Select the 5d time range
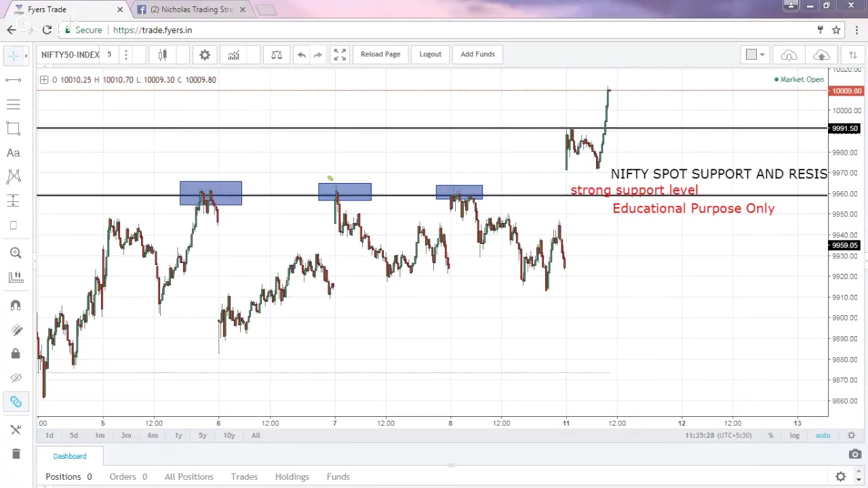The image size is (868, 488). coord(74,435)
